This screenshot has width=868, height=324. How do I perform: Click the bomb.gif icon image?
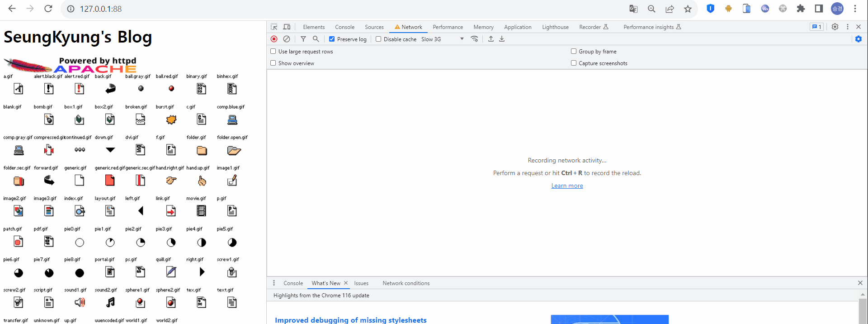(x=49, y=119)
